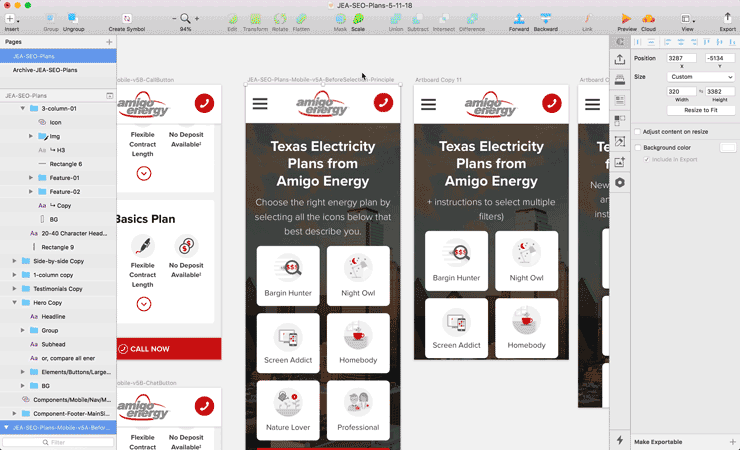Click the Night Owl card on selected artboard
Image resolution: width=740 pixels, height=450 pixels.
click(x=358, y=275)
